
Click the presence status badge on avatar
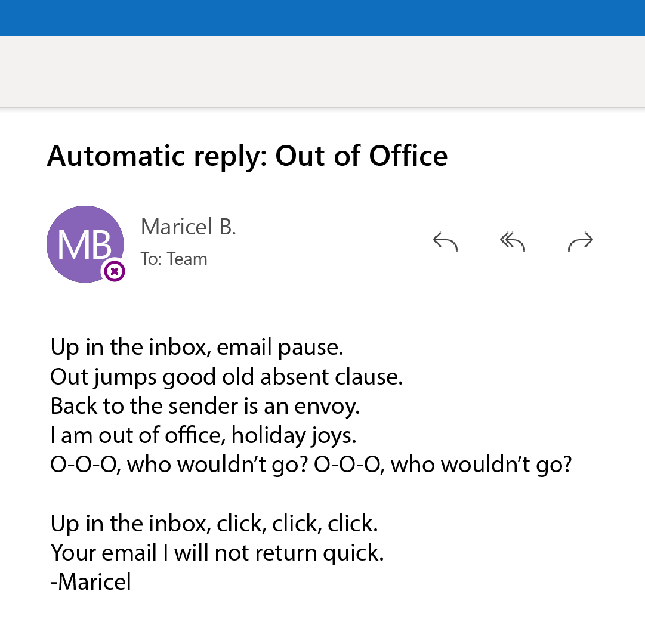115,272
